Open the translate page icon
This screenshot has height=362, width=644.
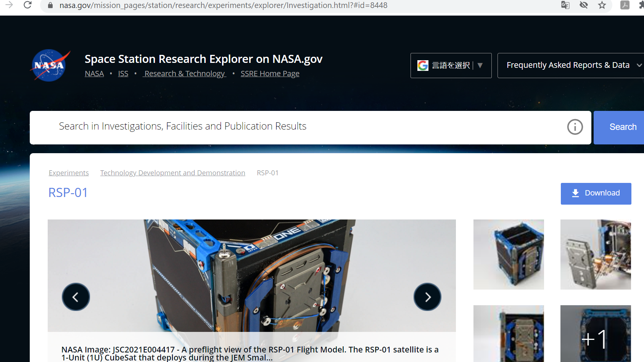pyautogui.click(x=565, y=5)
